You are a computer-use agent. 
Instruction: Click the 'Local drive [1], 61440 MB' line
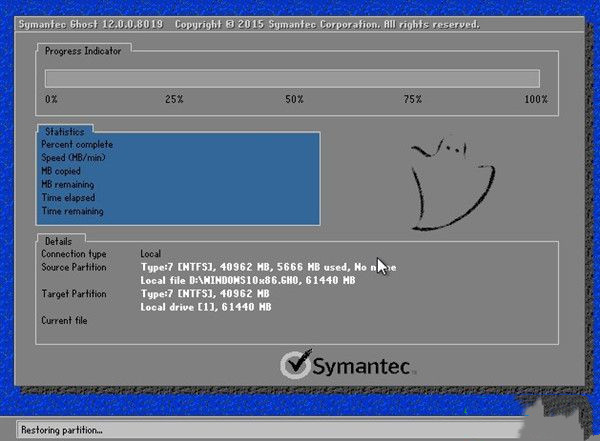point(206,307)
